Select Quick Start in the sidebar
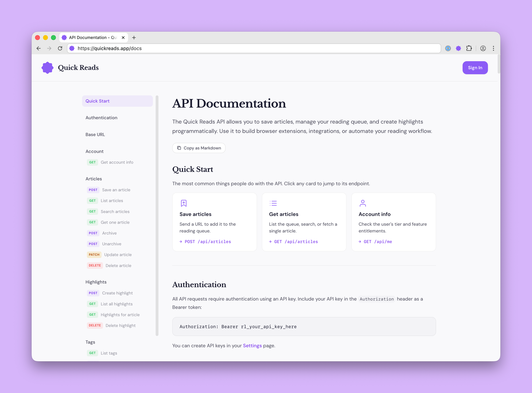532x393 pixels. coord(117,101)
